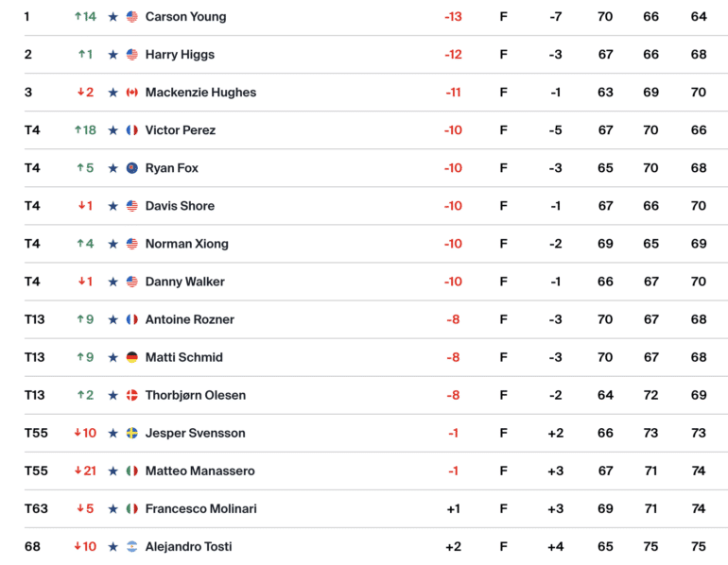Screen dimensions: 728x565
Task: Select Carson Young's total score -13
Action: click(453, 17)
